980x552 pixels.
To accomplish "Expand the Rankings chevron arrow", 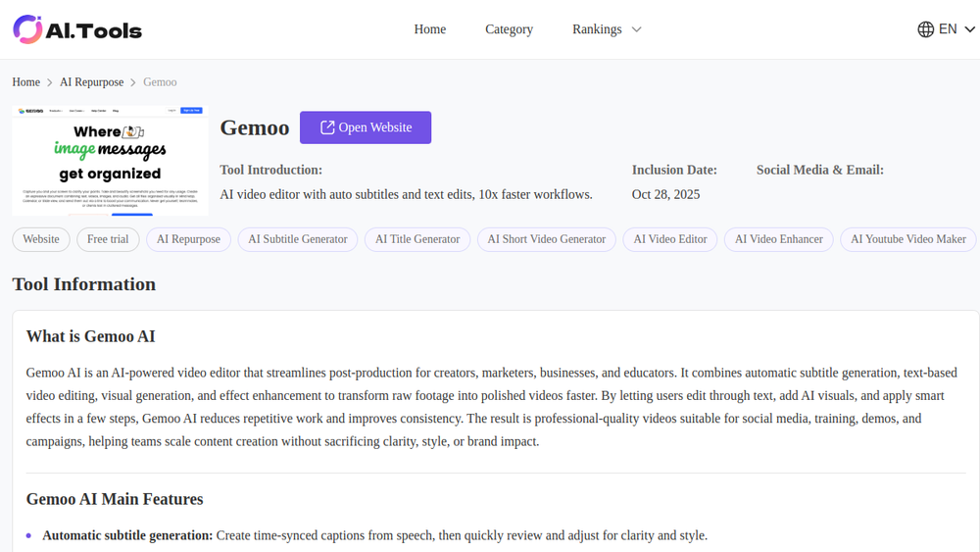I will [x=636, y=29].
